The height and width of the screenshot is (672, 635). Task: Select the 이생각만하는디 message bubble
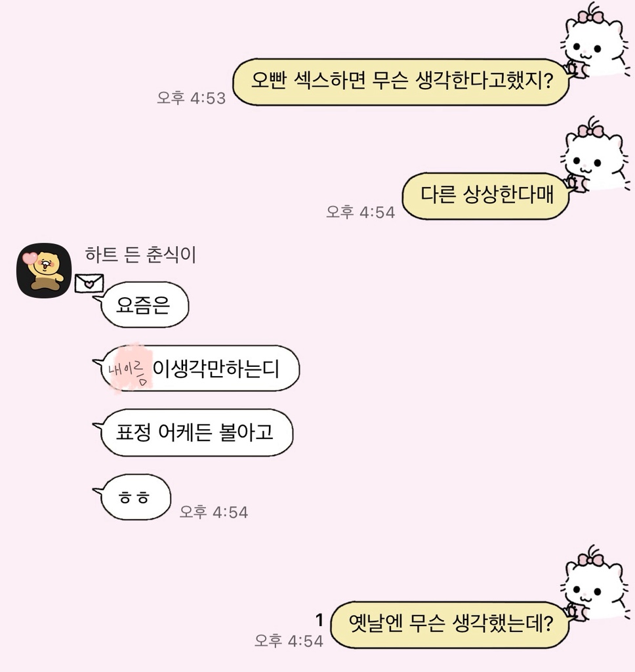(x=196, y=369)
